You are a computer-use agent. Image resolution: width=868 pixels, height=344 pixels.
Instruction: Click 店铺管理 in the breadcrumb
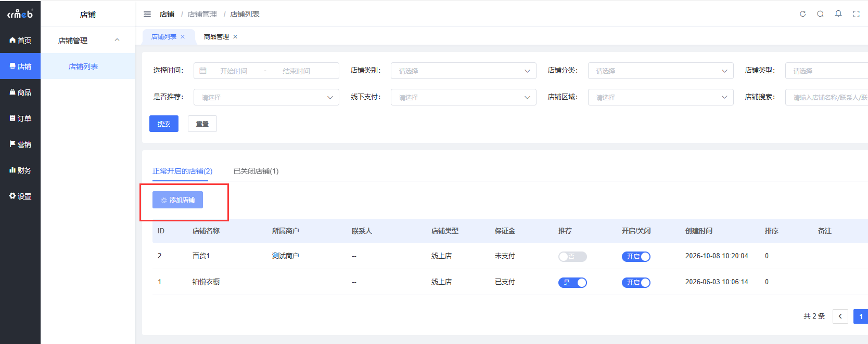(202, 14)
